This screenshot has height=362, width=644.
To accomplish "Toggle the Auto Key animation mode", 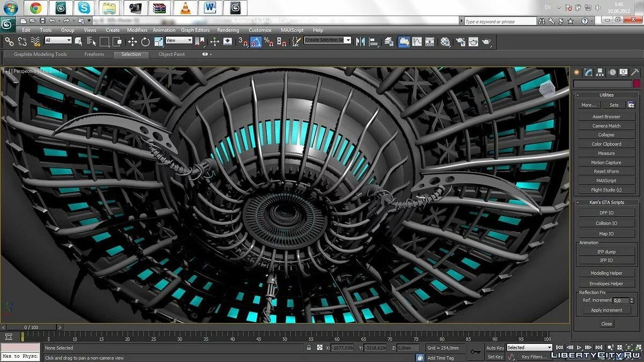I will 495,348.
